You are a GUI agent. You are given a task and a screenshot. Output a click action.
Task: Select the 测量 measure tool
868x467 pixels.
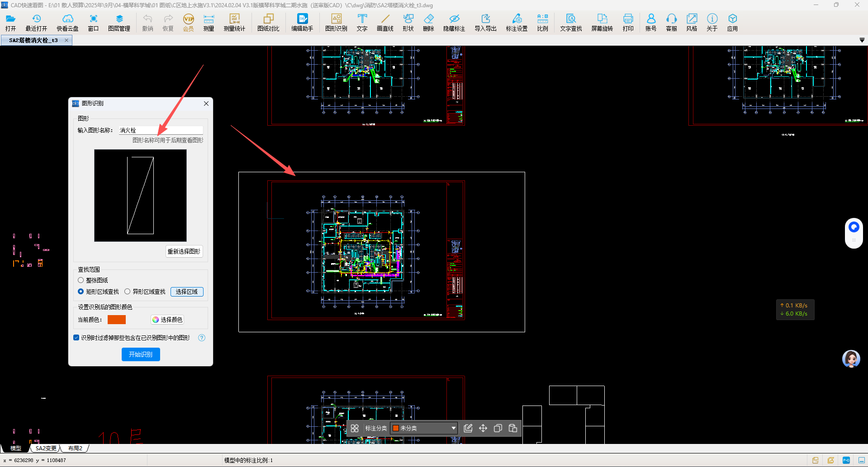(x=209, y=23)
